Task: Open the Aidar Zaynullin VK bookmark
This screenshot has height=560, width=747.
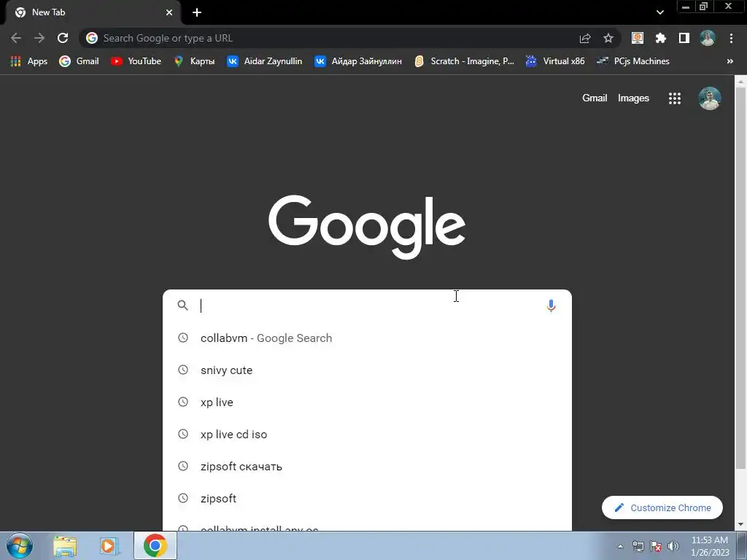Action: (x=264, y=61)
